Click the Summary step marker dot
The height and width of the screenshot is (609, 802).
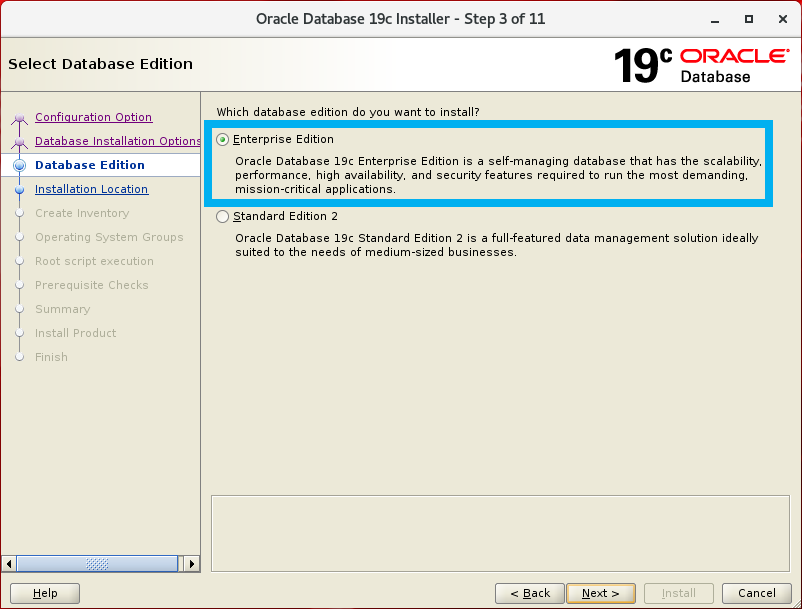(19, 309)
